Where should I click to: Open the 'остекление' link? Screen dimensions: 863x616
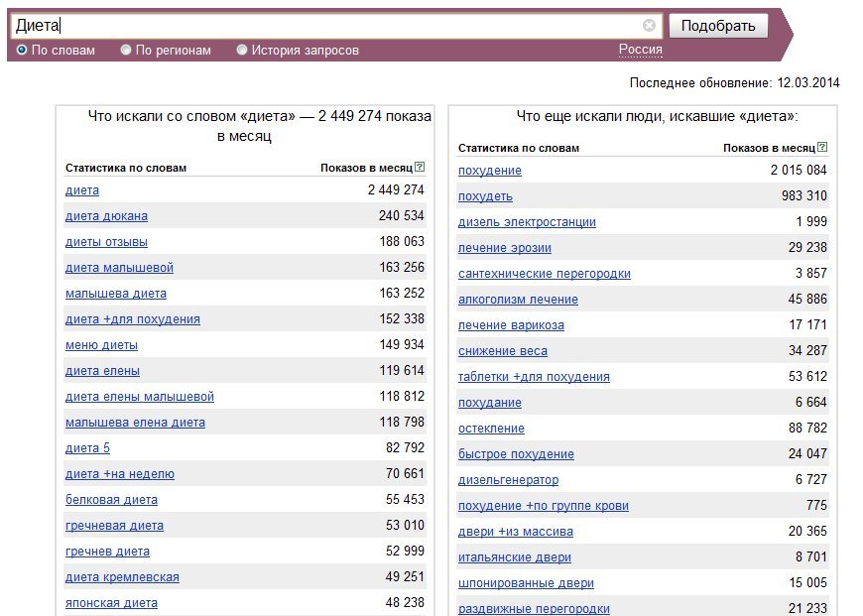[x=491, y=429]
